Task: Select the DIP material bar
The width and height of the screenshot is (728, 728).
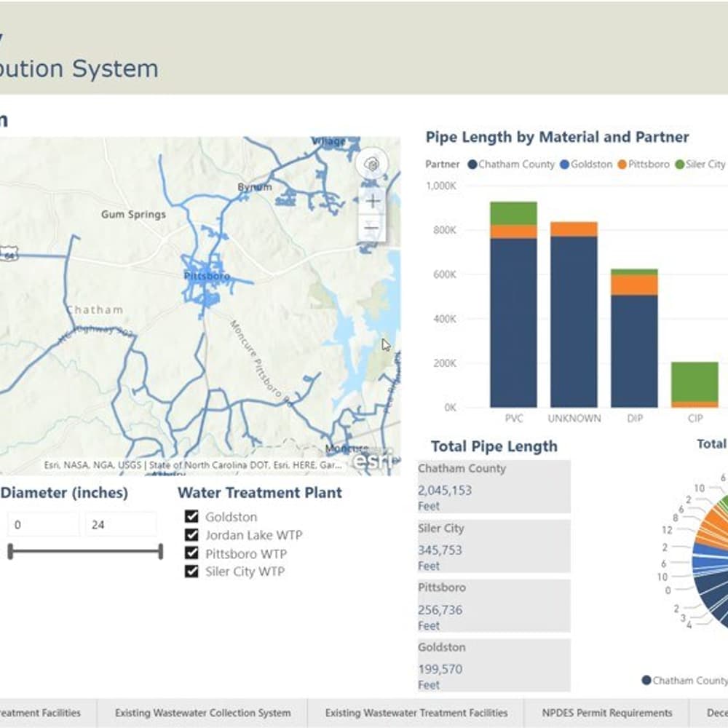Action: [634, 339]
